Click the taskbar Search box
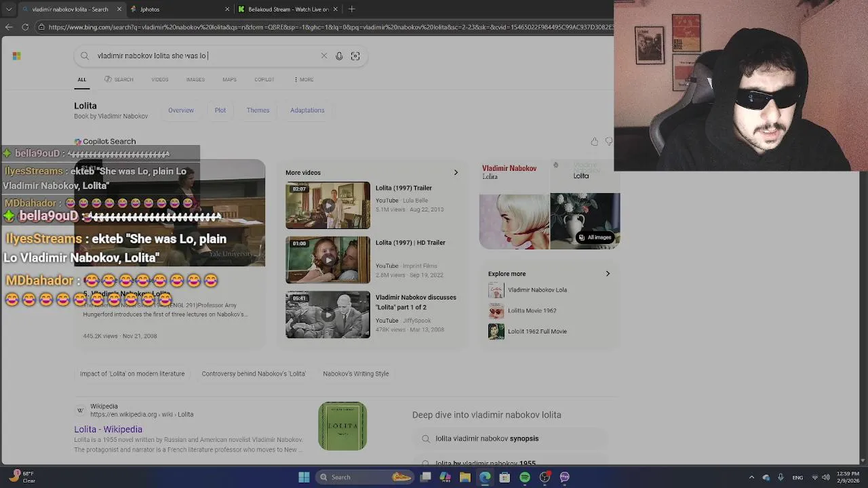This screenshot has height=488, width=868. (x=365, y=477)
